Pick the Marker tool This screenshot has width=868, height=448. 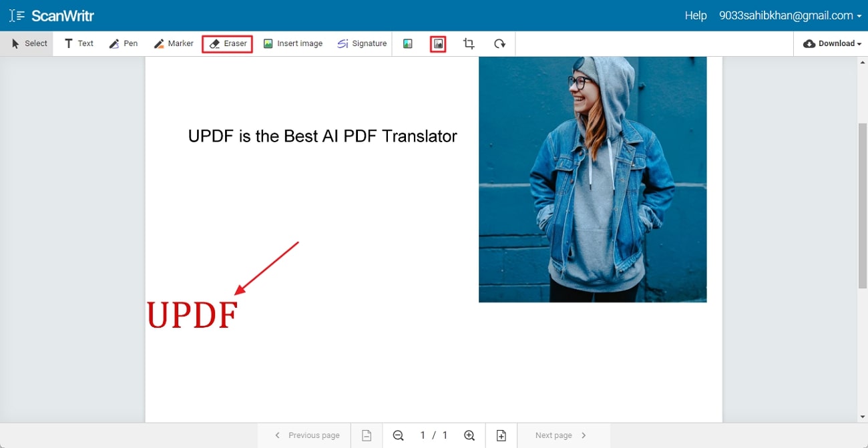173,43
